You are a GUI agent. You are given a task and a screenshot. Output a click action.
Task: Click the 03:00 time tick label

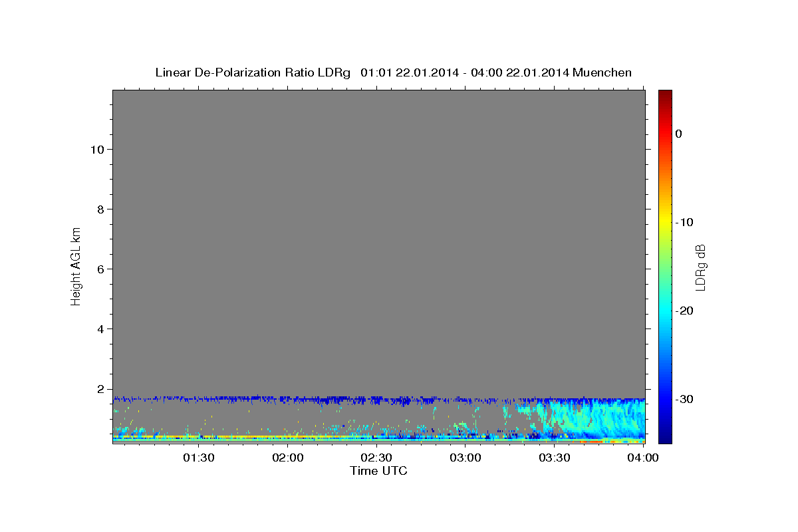point(465,458)
